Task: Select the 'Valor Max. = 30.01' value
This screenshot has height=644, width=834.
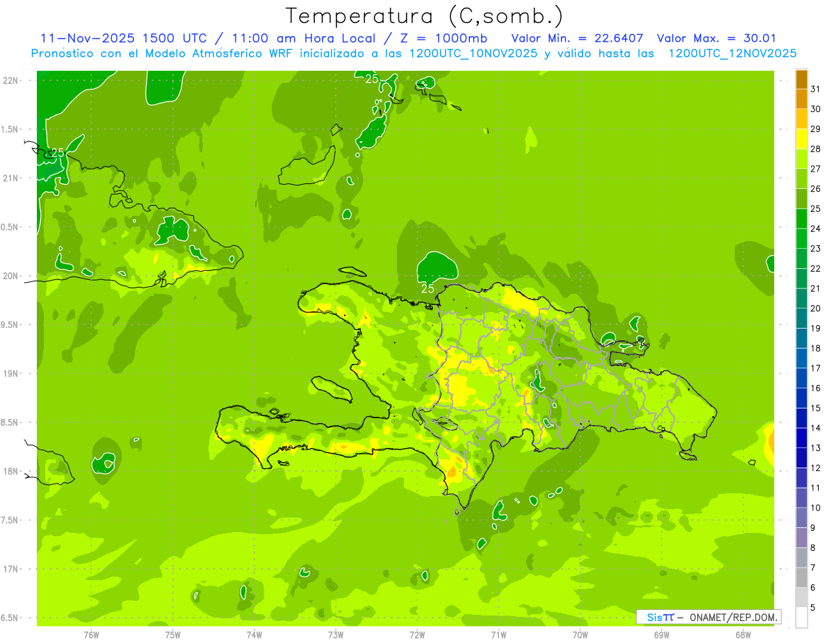Action: coord(717,38)
